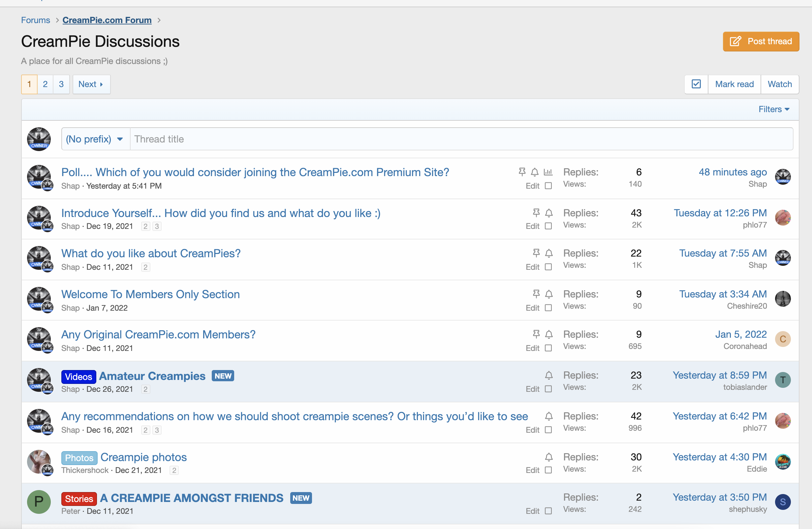Click bell icon on Poll thread row
The image size is (812, 529).
pyautogui.click(x=535, y=172)
